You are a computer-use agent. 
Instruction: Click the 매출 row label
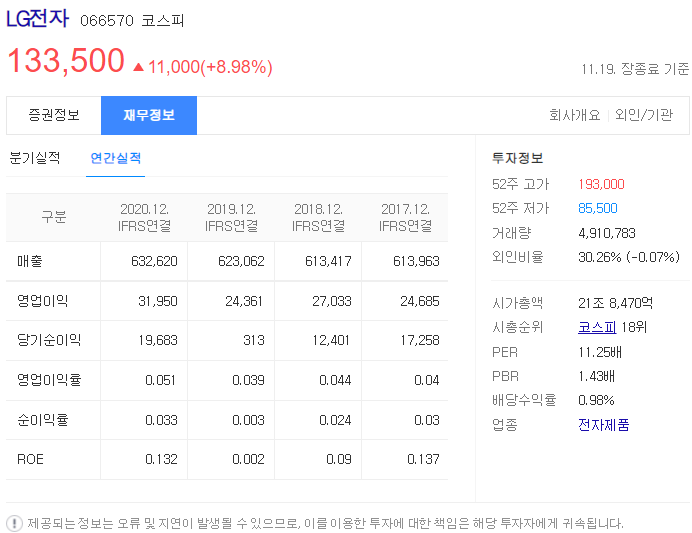pyautogui.click(x=30, y=261)
